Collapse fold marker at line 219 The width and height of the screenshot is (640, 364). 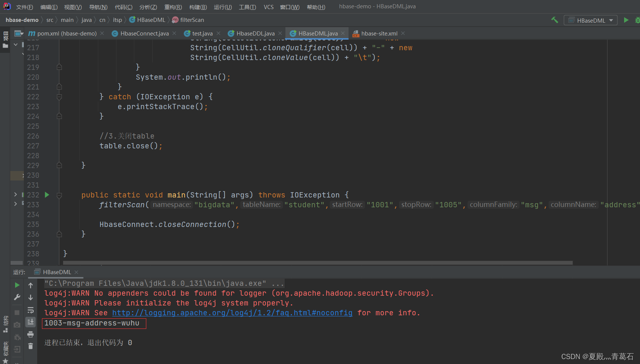[x=59, y=67]
